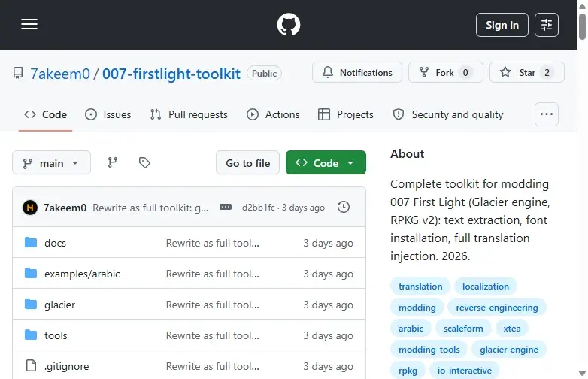Click the Notifications bell button
Screen dimensions: 588x379
[357, 72]
